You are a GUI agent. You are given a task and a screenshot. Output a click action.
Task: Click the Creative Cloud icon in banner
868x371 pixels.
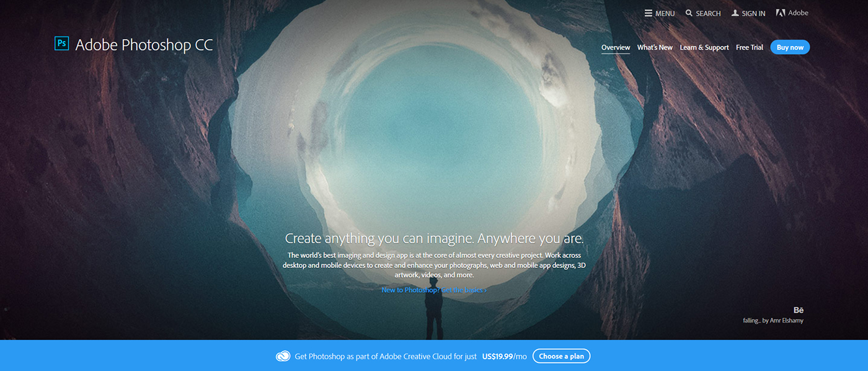(x=283, y=356)
